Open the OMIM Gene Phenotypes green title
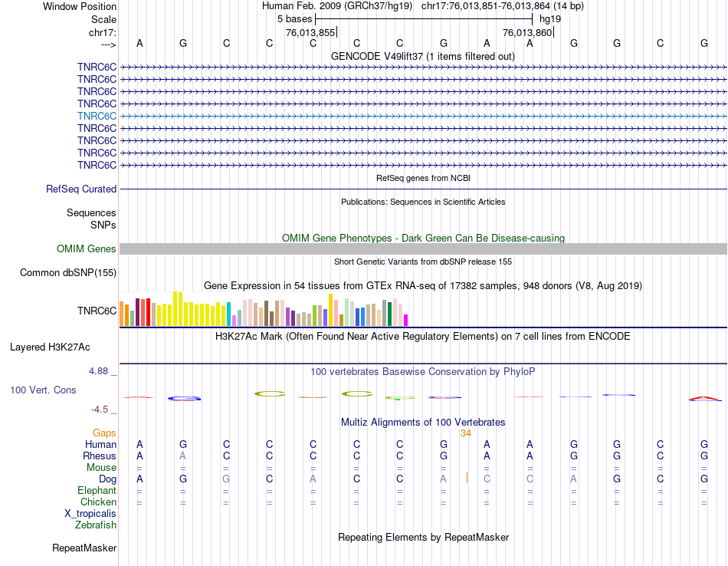728x566 pixels. click(x=424, y=238)
